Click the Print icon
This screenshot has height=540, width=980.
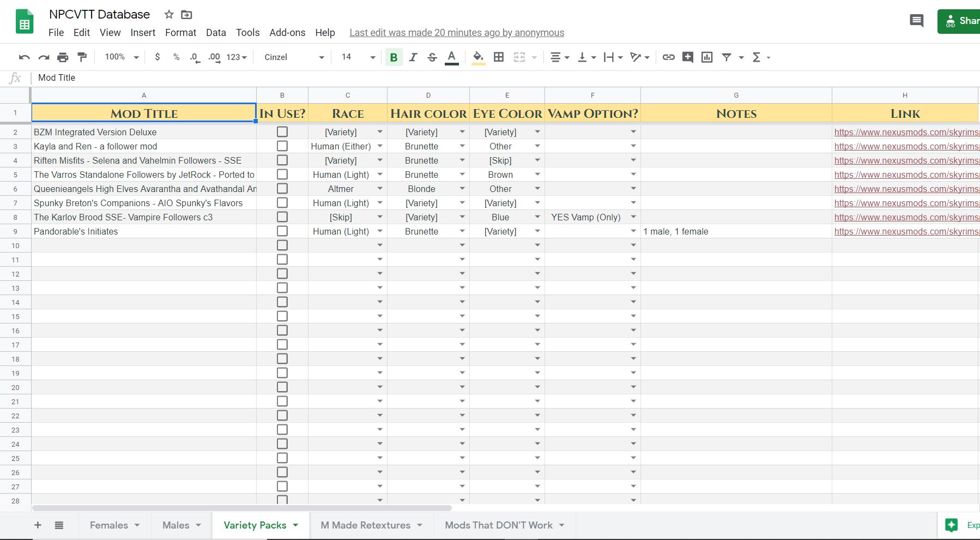click(63, 57)
